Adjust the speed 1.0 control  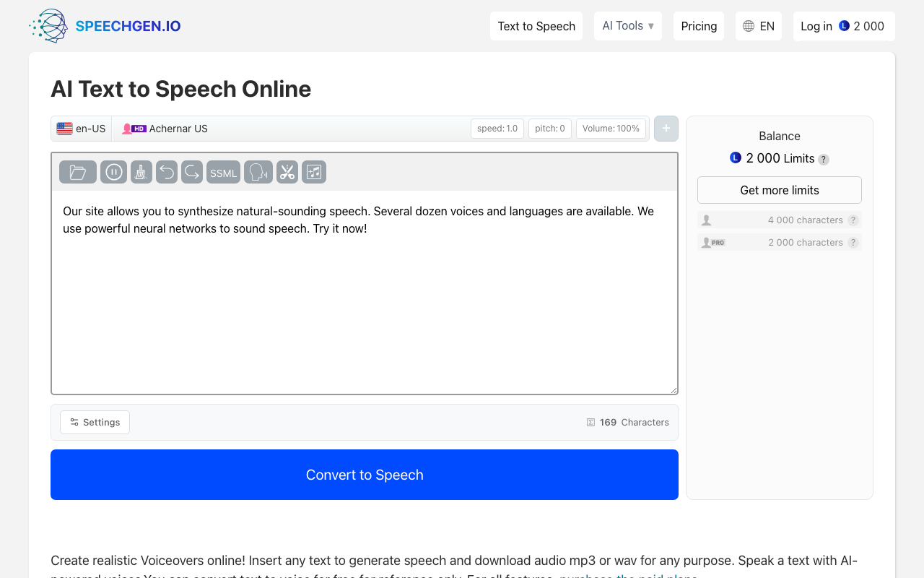497,129
